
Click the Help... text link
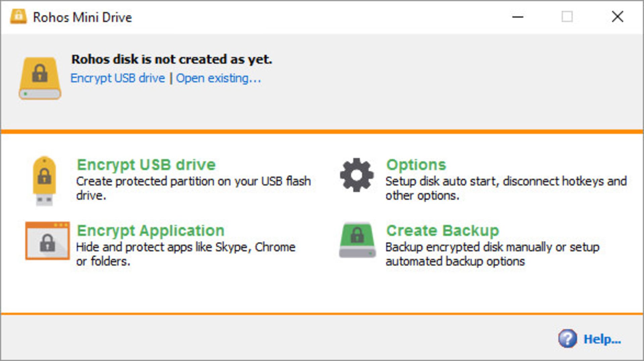click(602, 339)
